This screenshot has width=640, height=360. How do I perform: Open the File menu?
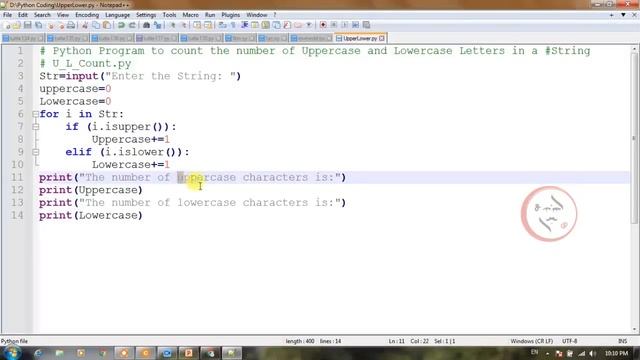point(7,15)
